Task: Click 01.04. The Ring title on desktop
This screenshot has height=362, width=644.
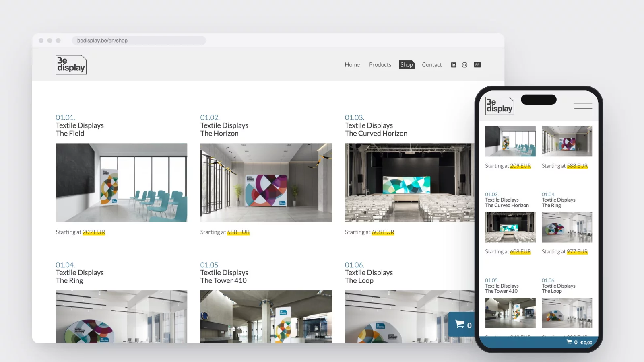Action: pos(80,273)
